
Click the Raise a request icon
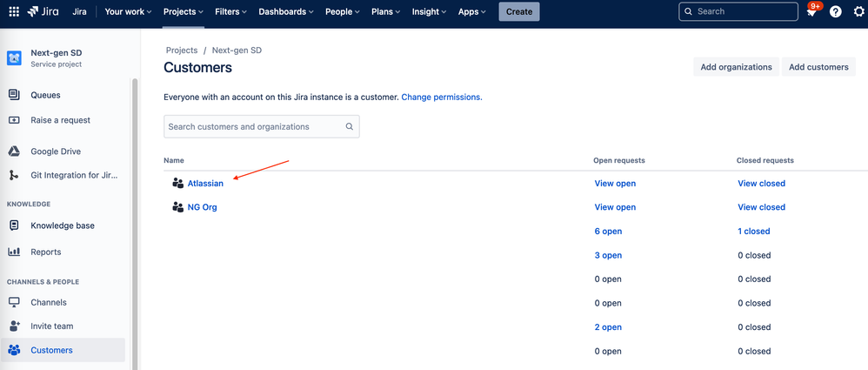[x=14, y=120]
